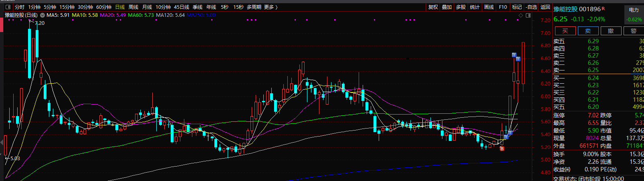Click the MA5: 5.91 label

point(58,15)
